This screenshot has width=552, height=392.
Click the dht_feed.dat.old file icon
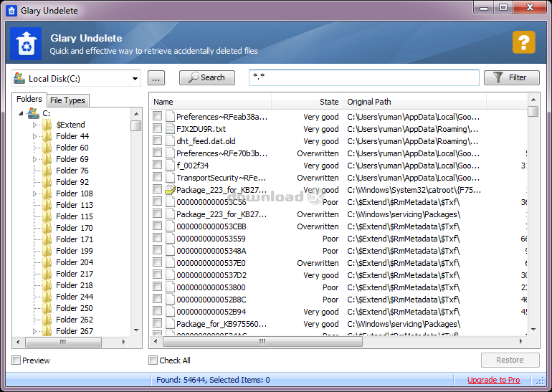(x=170, y=141)
